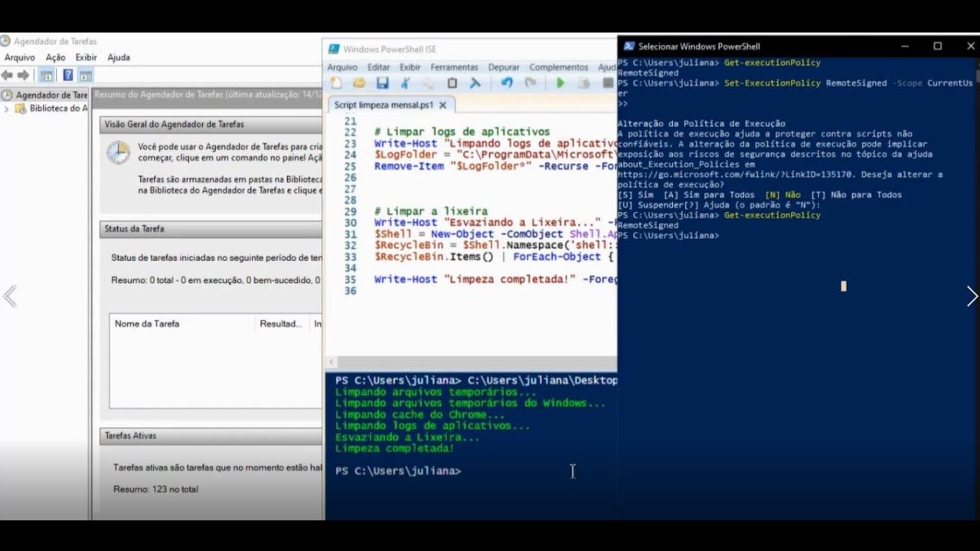980x551 pixels.
Task: Click line 25 Remove-Item "$LogFolder*"
Action: [x=495, y=166]
